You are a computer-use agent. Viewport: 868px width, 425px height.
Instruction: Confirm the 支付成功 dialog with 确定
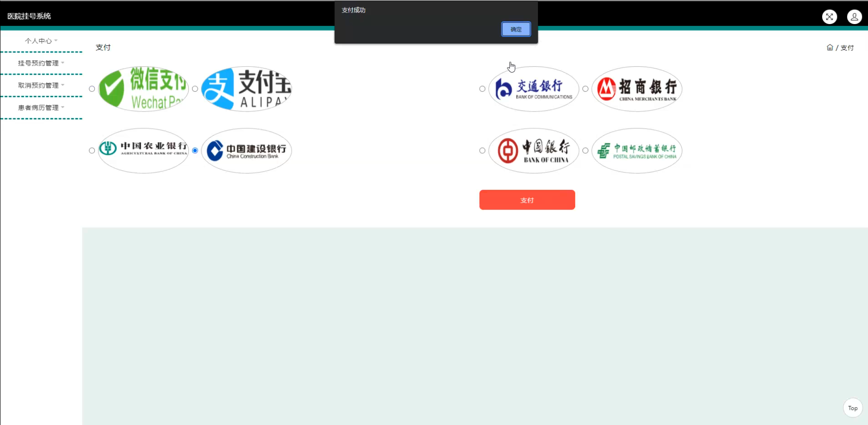[516, 29]
